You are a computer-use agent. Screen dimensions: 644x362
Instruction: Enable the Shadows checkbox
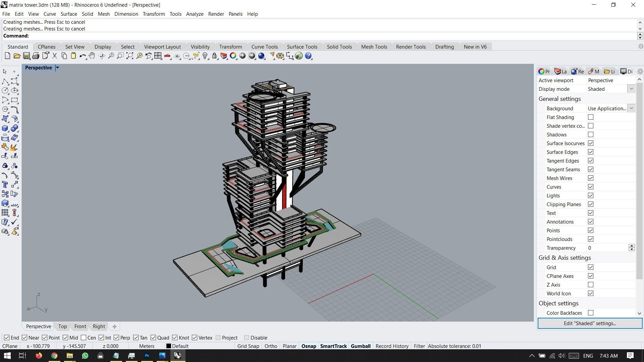591,135
